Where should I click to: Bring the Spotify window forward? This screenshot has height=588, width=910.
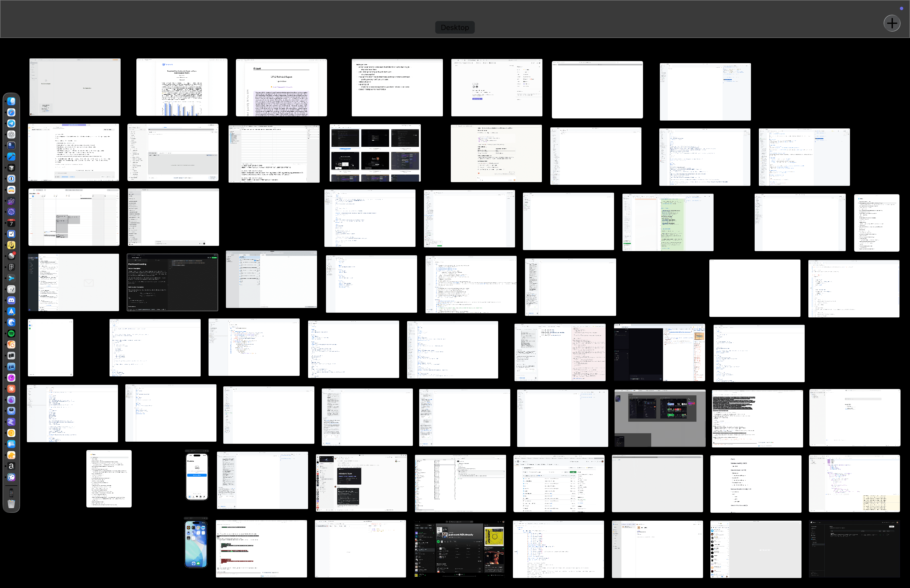pyautogui.click(x=459, y=549)
